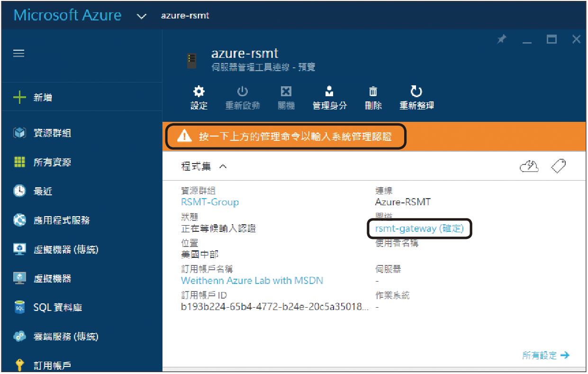Screen dimensions: 588x374
Task: Close the azure-rsmt blade
Action: coord(576,40)
